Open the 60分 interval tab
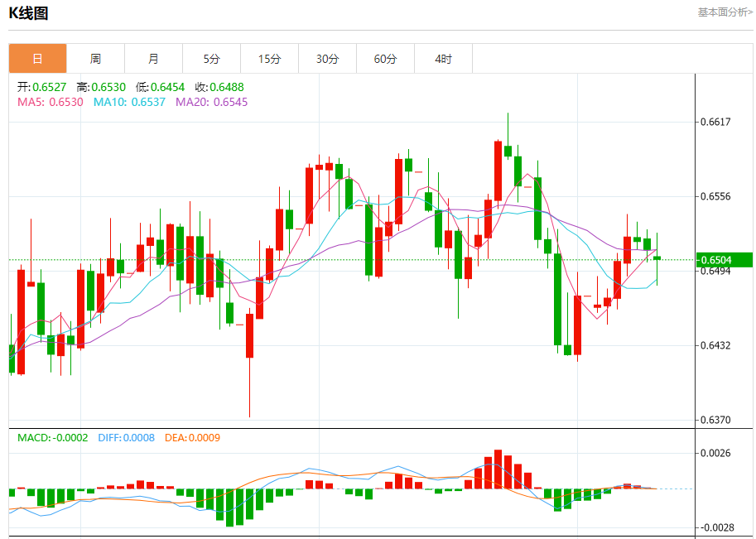Viewport: 756px width, 539px height. [385, 59]
